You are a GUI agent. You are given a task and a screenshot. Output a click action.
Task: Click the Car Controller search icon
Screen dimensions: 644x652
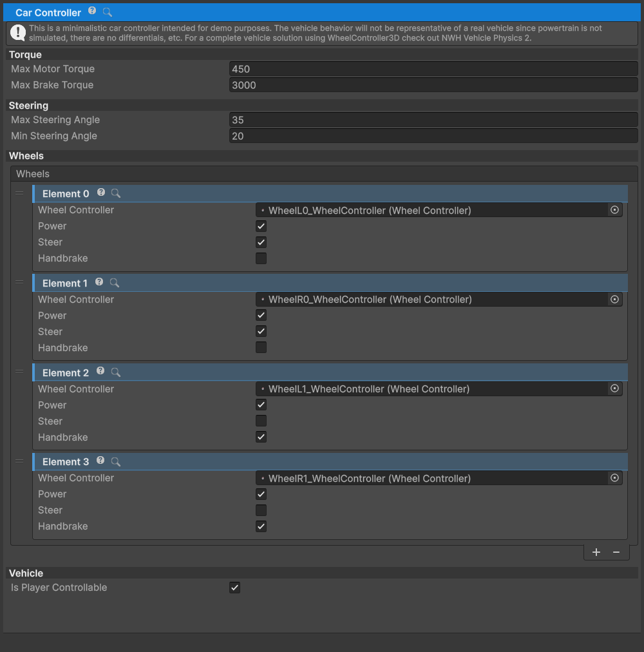[x=108, y=12]
